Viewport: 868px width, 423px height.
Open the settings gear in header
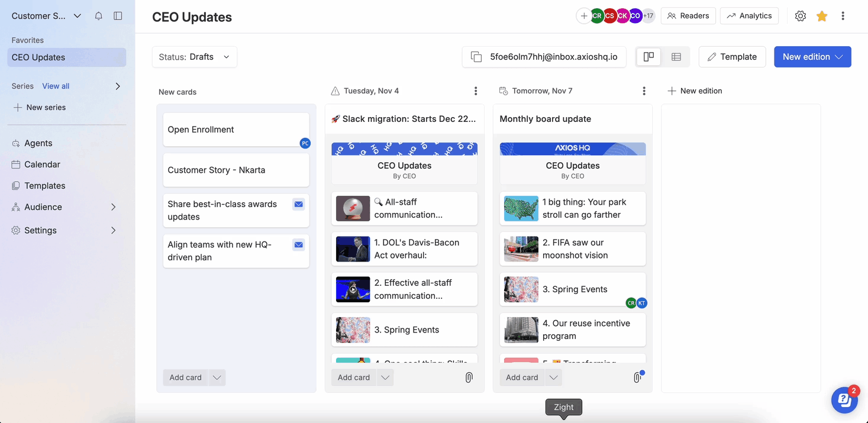coord(800,16)
